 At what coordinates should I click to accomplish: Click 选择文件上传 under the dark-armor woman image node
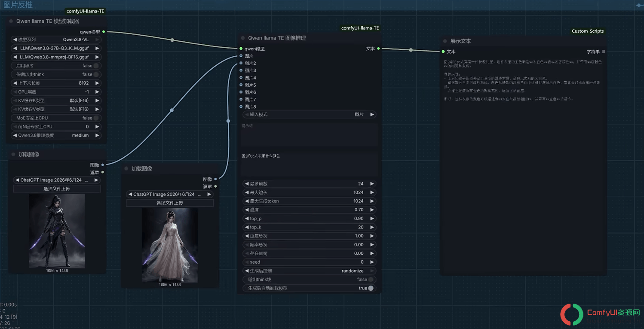pyautogui.click(x=57, y=189)
